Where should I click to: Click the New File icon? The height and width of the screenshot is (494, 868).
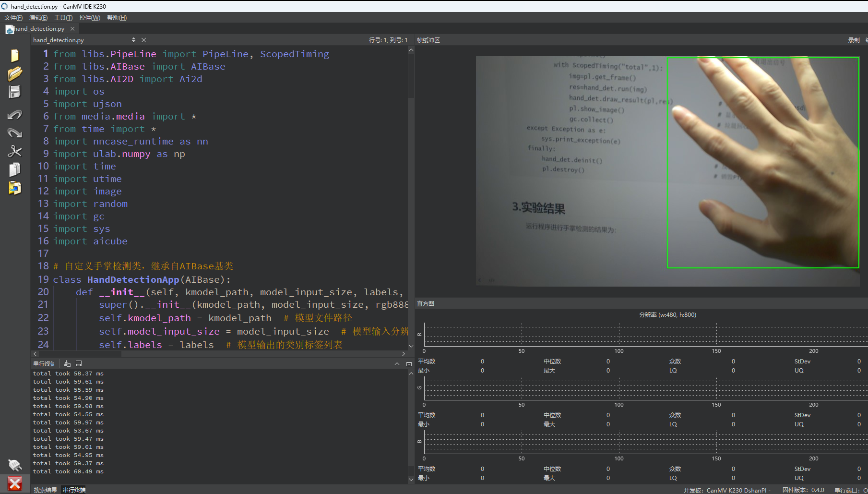click(15, 56)
